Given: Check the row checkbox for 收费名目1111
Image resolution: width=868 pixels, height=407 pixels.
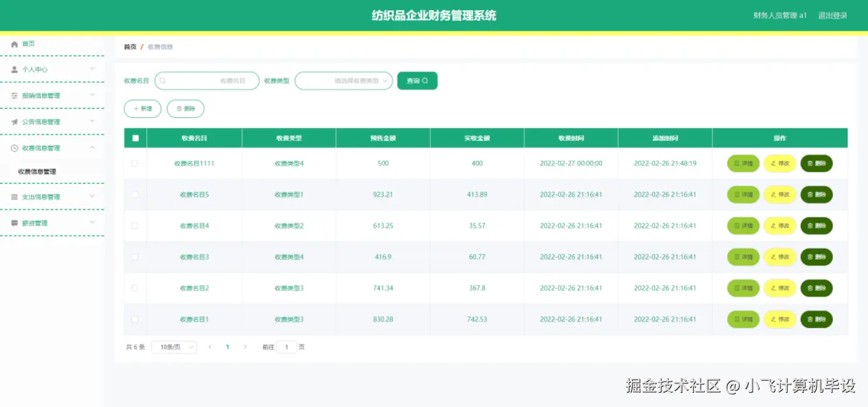Looking at the screenshot, I should [135, 163].
